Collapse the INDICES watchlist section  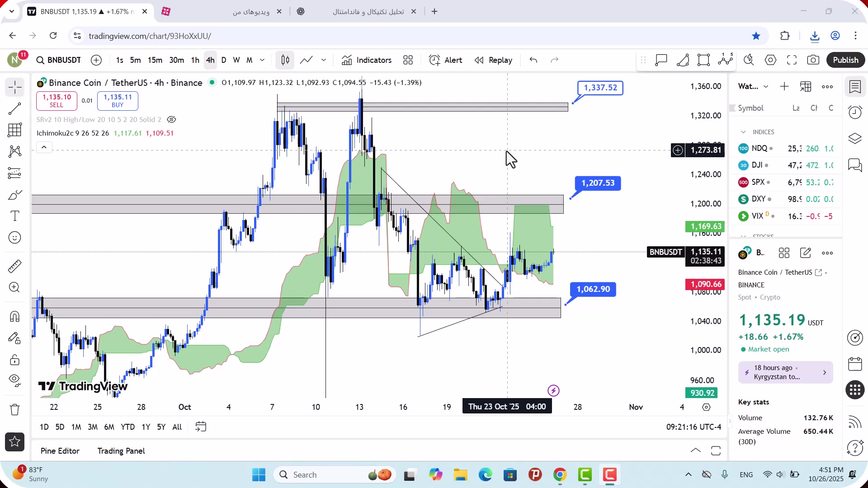(x=743, y=132)
